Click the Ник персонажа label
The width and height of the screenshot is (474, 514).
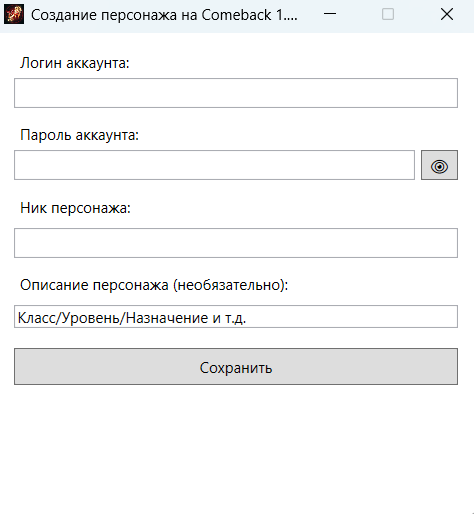pos(75,208)
